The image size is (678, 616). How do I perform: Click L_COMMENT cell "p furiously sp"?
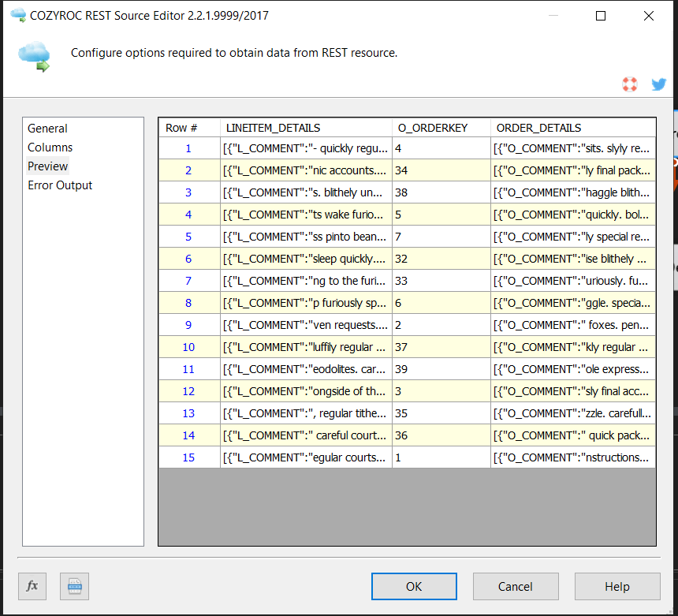tap(306, 303)
